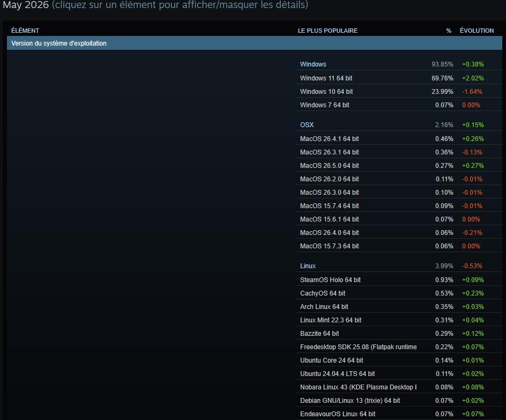Viewport: 506px width, 420px height.
Task: Click Linux total share 3.99%
Action: click(x=444, y=266)
